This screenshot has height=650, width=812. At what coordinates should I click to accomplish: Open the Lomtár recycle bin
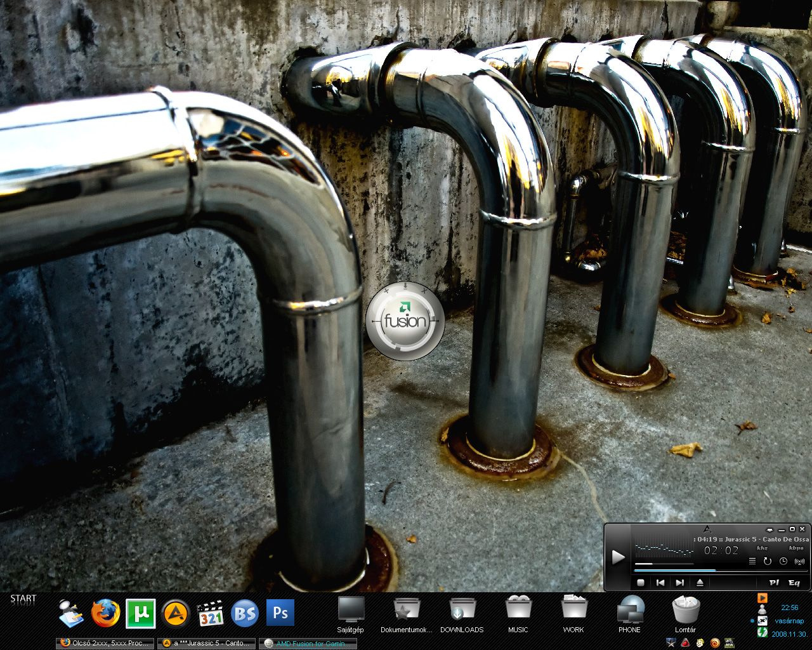coord(686,614)
